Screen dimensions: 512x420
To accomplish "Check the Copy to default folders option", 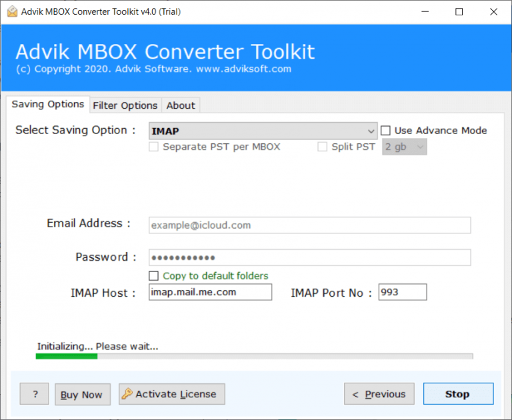I will tap(154, 276).
